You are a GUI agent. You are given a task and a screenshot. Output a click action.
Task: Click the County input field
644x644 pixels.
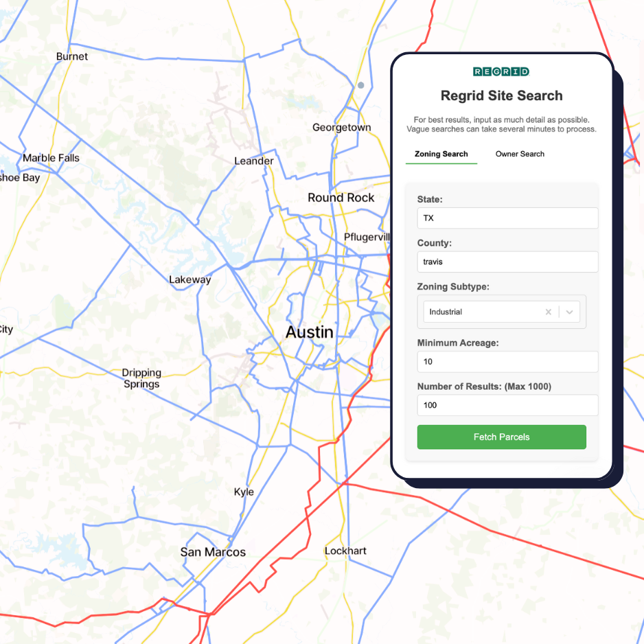[x=507, y=262]
